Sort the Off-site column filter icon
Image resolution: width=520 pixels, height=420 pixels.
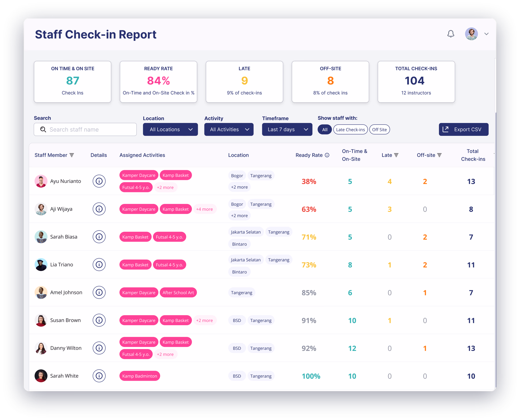point(439,155)
